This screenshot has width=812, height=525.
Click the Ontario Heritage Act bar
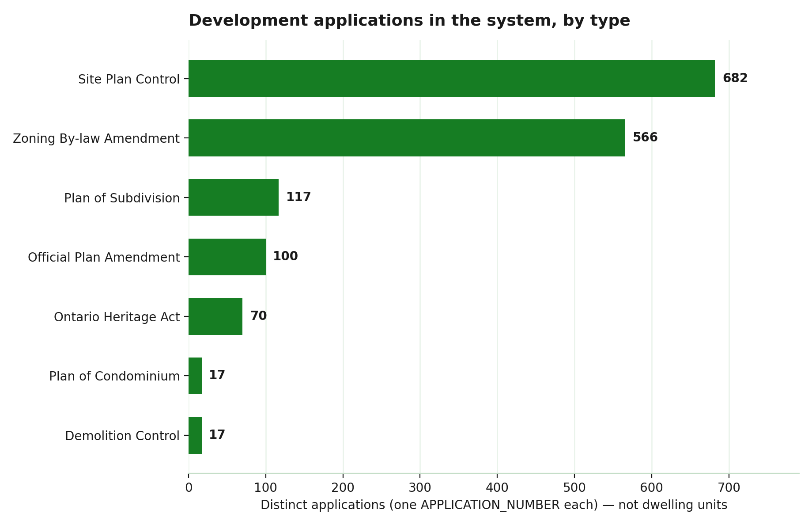tap(215, 316)
